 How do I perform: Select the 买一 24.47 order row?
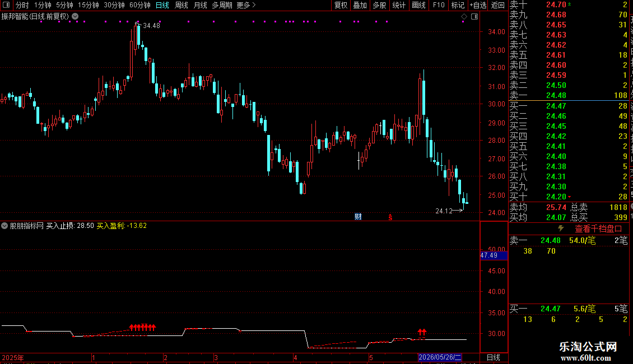tap(569, 106)
